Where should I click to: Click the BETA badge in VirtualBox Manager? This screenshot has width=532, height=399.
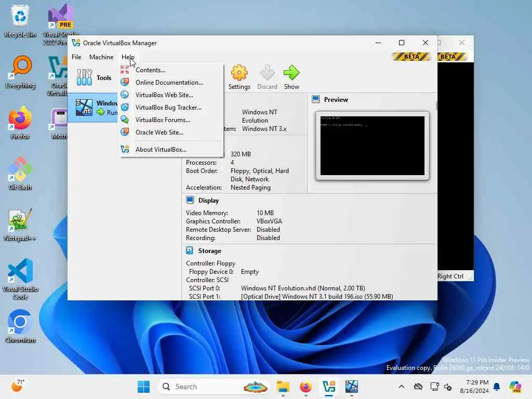click(411, 57)
